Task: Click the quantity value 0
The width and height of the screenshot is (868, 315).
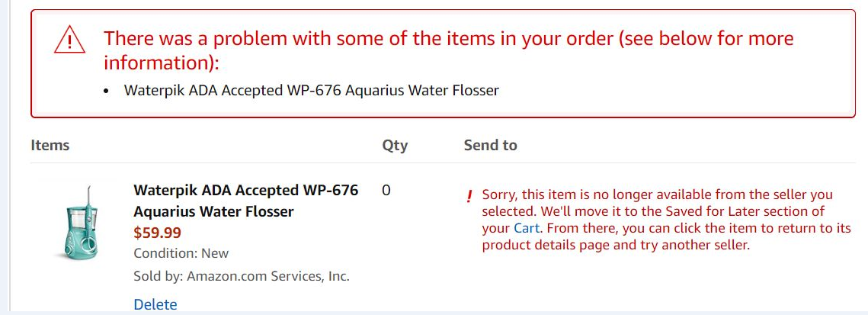Action: coord(386,191)
